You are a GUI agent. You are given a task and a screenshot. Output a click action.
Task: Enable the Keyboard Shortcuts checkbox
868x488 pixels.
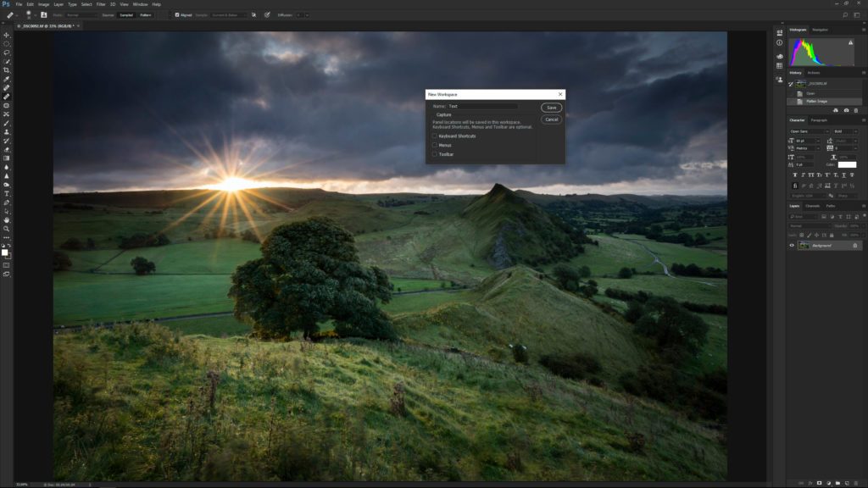pyautogui.click(x=435, y=136)
